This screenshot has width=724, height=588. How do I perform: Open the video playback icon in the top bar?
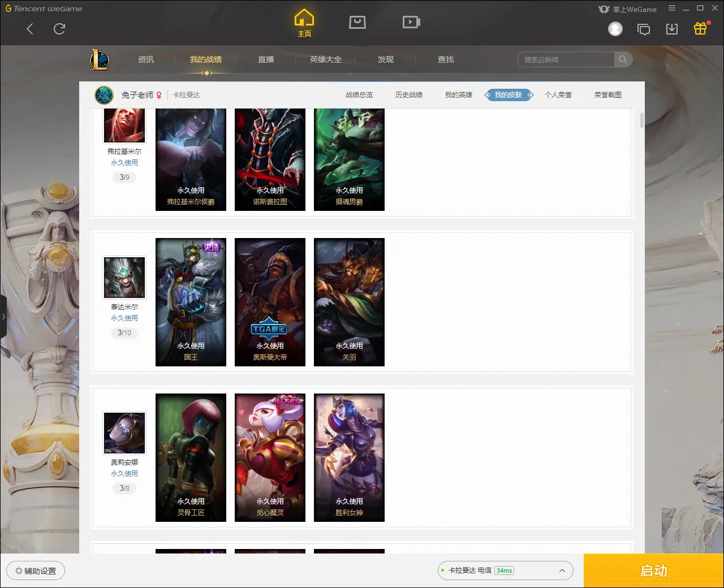tap(411, 22)
